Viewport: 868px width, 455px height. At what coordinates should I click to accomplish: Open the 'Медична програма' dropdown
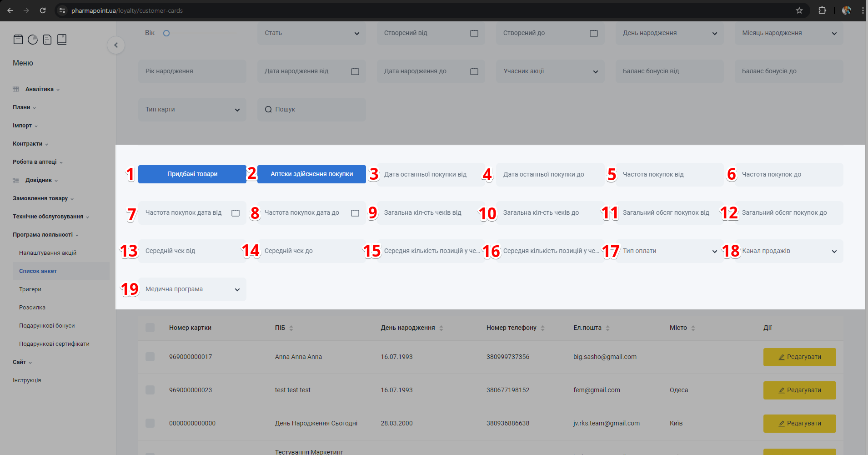[192, 289]
